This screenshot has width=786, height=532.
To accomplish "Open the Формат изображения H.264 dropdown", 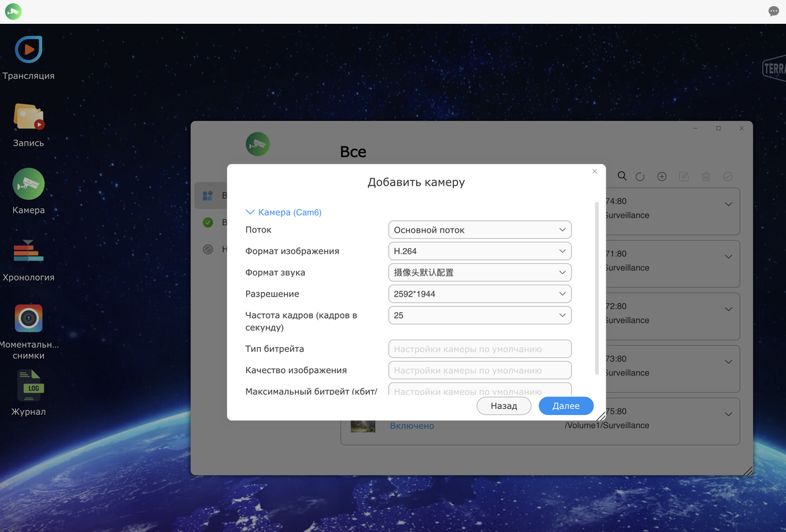I will 480,251.
